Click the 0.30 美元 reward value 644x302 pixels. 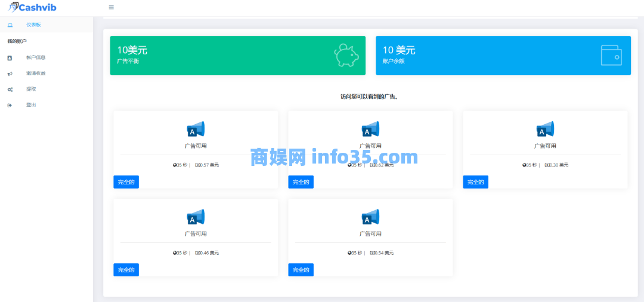pyautogui.click(x=558, y=165)
